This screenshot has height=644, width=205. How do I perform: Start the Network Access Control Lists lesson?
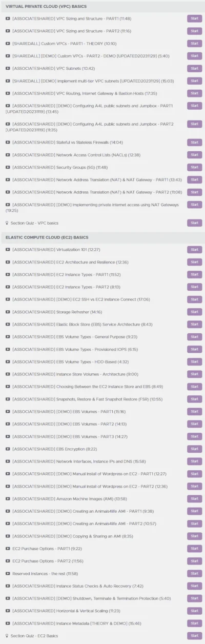194,155
